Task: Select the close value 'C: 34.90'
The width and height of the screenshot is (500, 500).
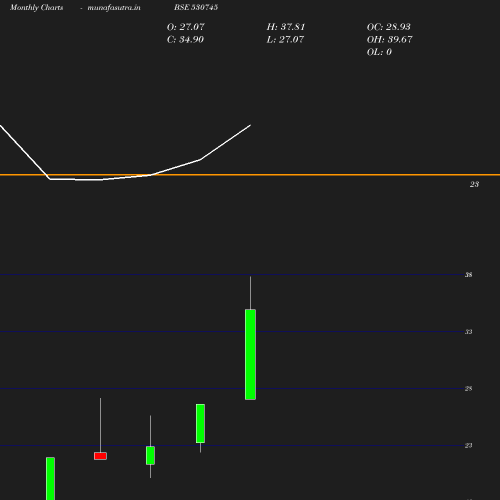Action: coord(185,39)
